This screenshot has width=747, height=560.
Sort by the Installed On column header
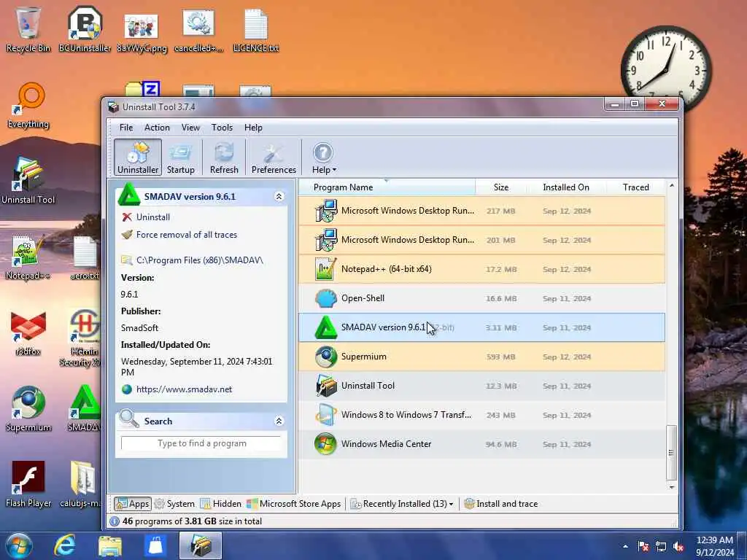tap(566, 187)
